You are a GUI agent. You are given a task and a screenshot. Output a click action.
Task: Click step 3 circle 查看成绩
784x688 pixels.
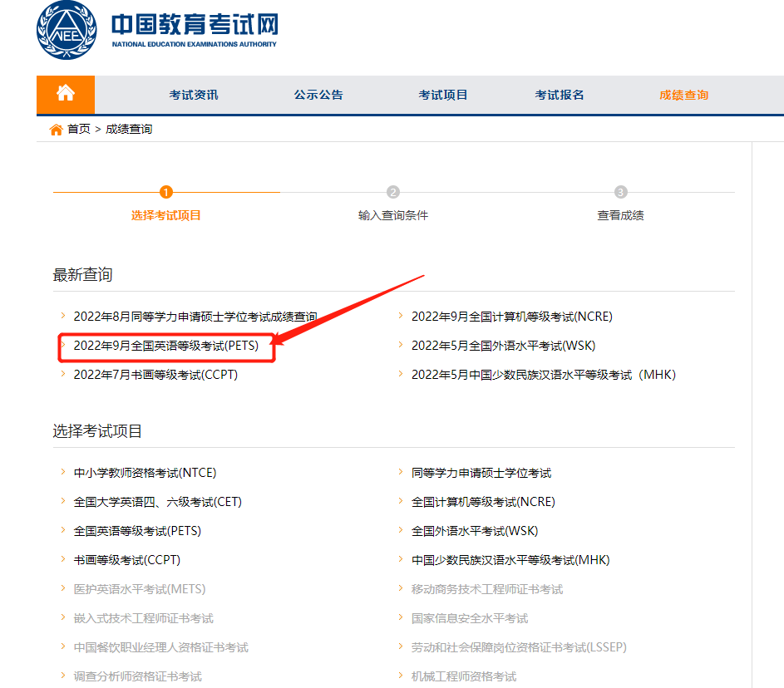pyautogui.click(x=620, y=193)
